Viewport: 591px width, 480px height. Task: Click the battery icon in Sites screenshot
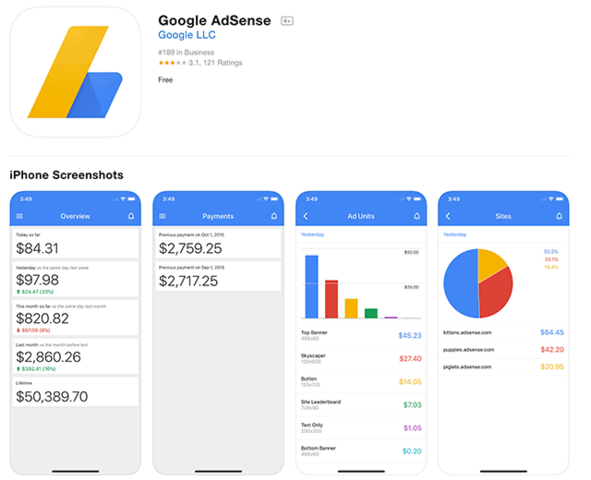560,199
